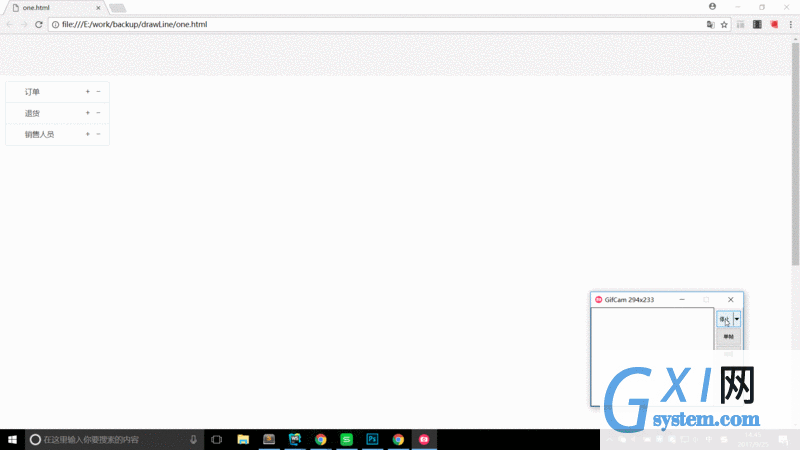Reload the page in Chrome
The width and height of the screenshot is (800, 450).
click(x=39, y=24)
